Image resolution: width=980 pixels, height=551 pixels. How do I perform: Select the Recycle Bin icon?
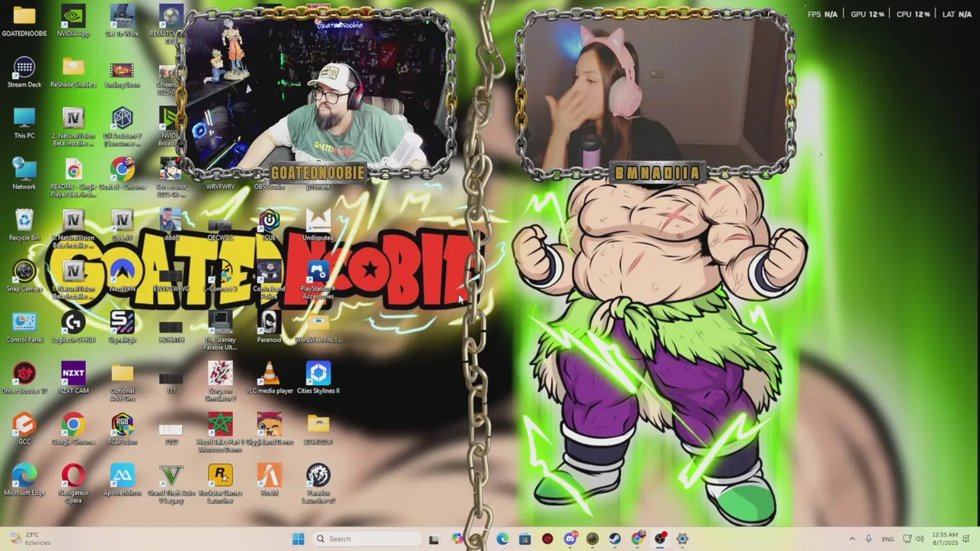[x=24, y=225]
